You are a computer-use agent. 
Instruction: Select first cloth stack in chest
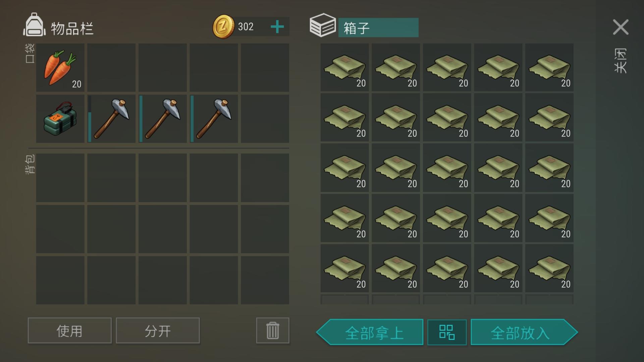pyautogui.click(x=344, y=67)
